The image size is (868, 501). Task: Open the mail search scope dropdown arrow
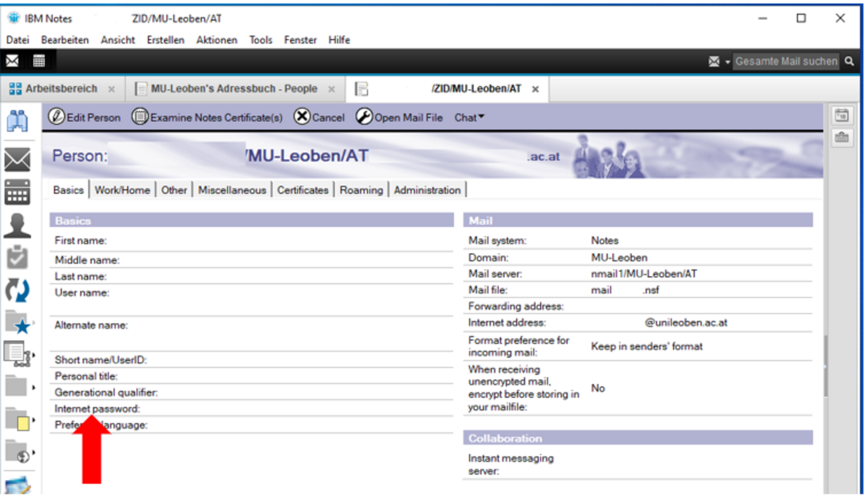click(x=727, y=62)
